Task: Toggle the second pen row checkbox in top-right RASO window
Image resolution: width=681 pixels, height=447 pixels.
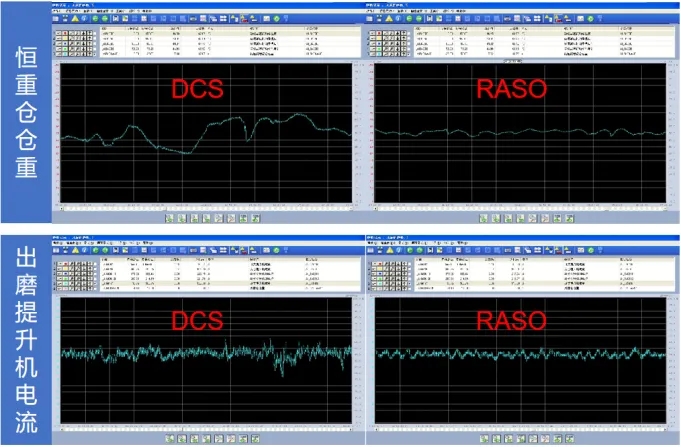Action: 370,38
